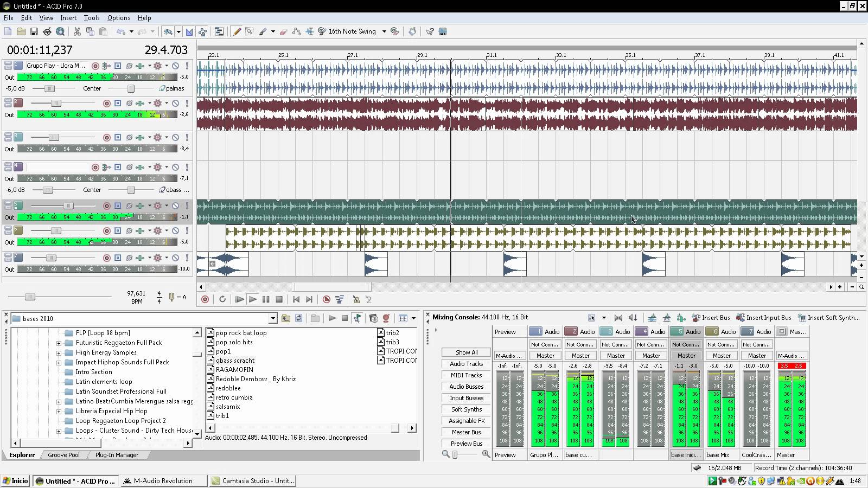Image resolution: width=868 pixels, height=488 pixels.
Task: Stop playback in the transport bar
Action: [x=279, y=299]
